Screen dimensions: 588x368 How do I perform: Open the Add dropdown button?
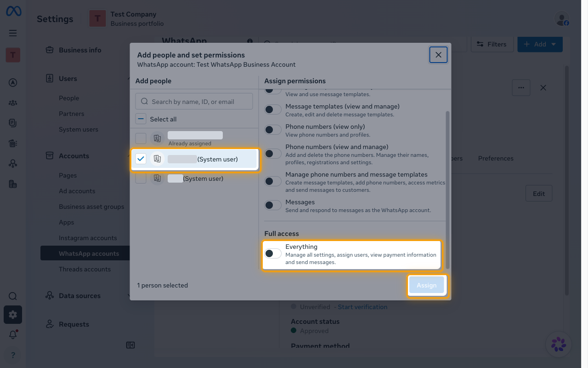540,44
